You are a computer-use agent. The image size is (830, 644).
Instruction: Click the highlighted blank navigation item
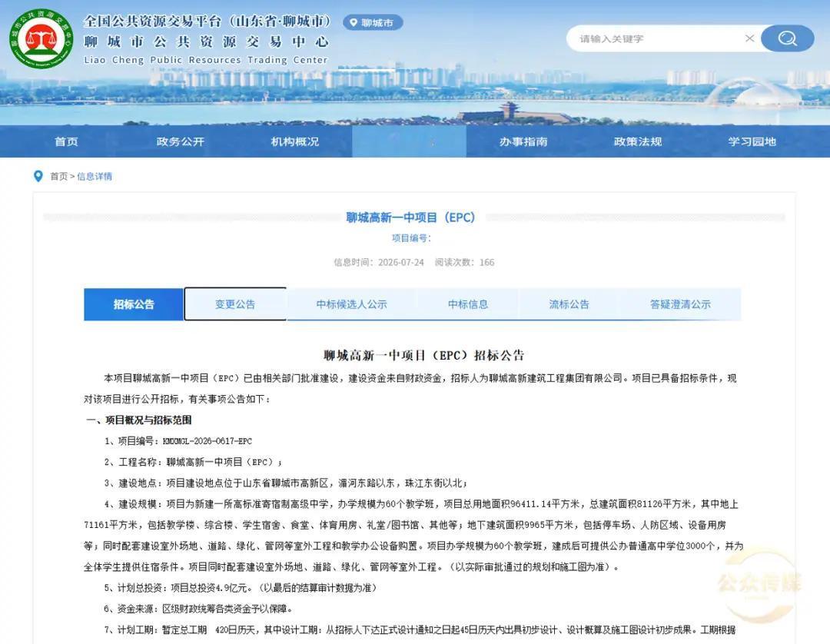point(409,141)
